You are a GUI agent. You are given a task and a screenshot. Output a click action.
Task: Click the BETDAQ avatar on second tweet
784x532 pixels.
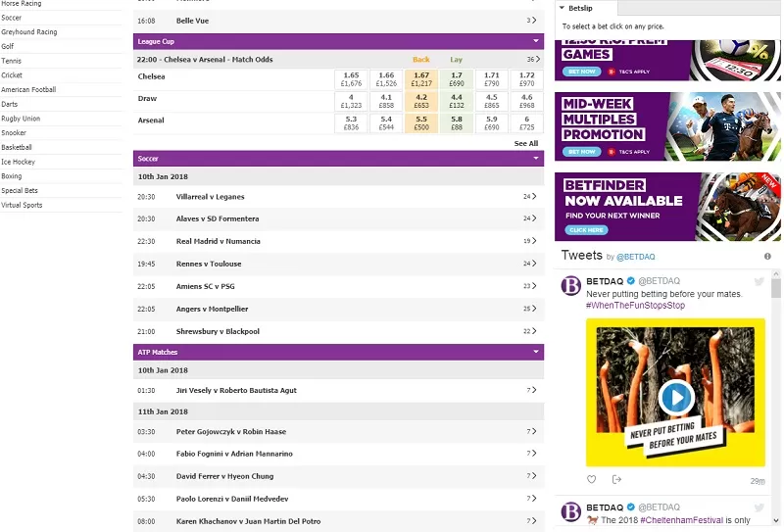571,511
